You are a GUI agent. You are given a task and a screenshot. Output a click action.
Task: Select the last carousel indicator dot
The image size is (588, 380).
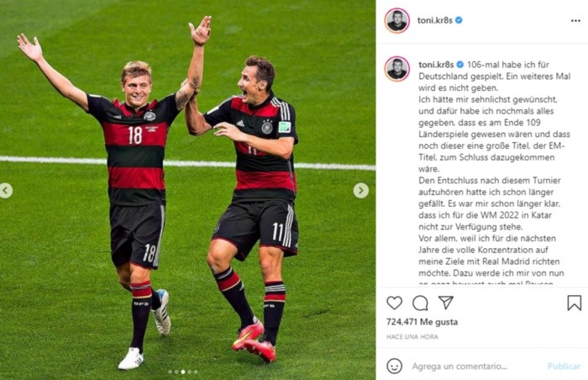[x=196, y=372]
